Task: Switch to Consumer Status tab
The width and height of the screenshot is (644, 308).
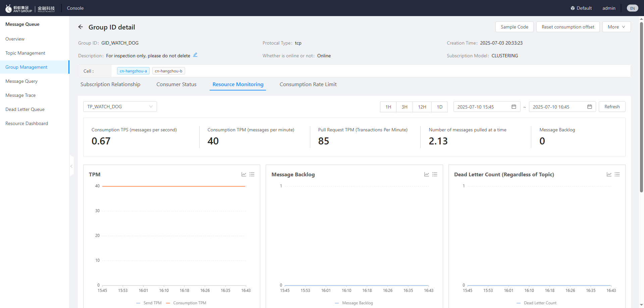Action: 176,84
